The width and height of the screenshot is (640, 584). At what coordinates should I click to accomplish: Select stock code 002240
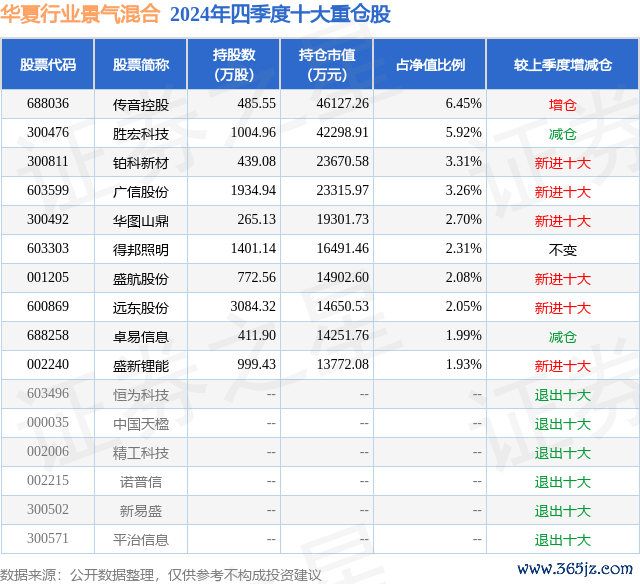(48, 364)
